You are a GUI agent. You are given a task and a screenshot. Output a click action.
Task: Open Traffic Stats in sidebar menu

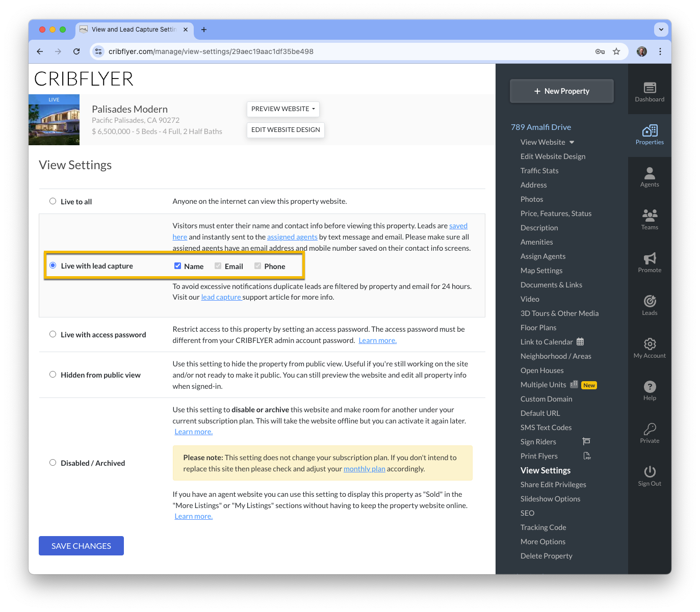coord(539,171)
